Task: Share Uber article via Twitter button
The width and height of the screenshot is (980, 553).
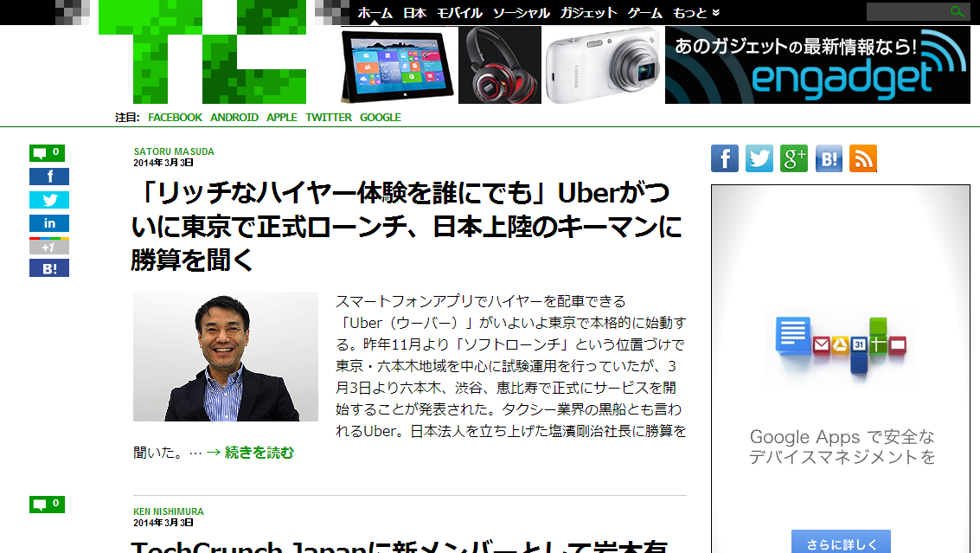Action: 49,200
